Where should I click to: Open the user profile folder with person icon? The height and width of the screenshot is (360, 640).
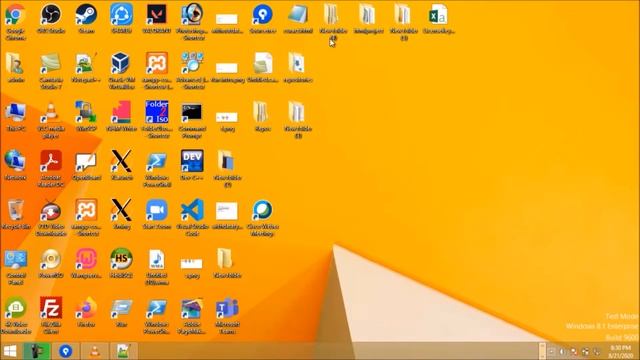16,68
